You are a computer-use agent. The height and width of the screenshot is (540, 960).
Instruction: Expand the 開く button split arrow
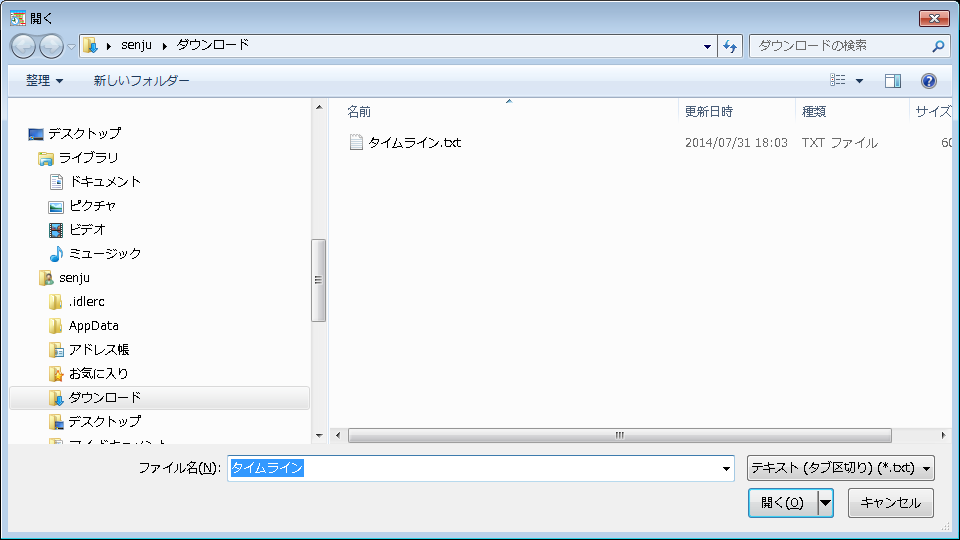click(826, 503)
